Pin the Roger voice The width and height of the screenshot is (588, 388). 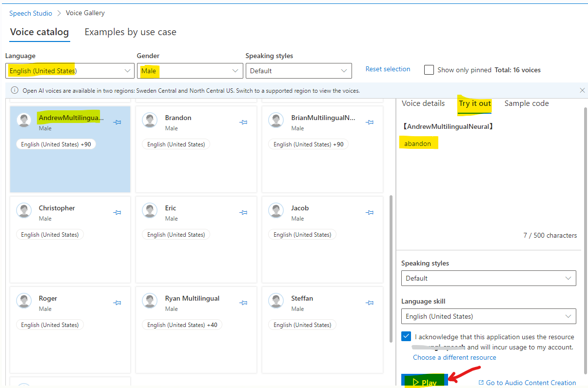[117, 303]
